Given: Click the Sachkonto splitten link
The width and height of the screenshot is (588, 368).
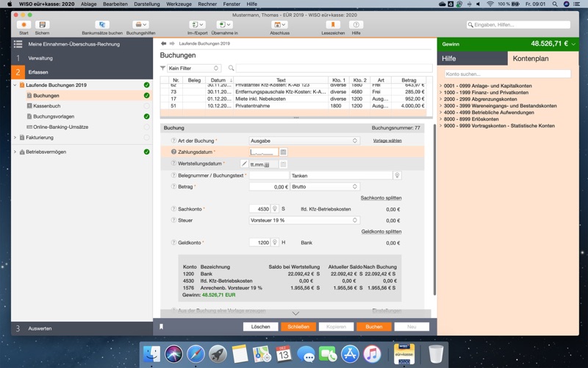Looking at the screenshot, I should click(381, 198).
